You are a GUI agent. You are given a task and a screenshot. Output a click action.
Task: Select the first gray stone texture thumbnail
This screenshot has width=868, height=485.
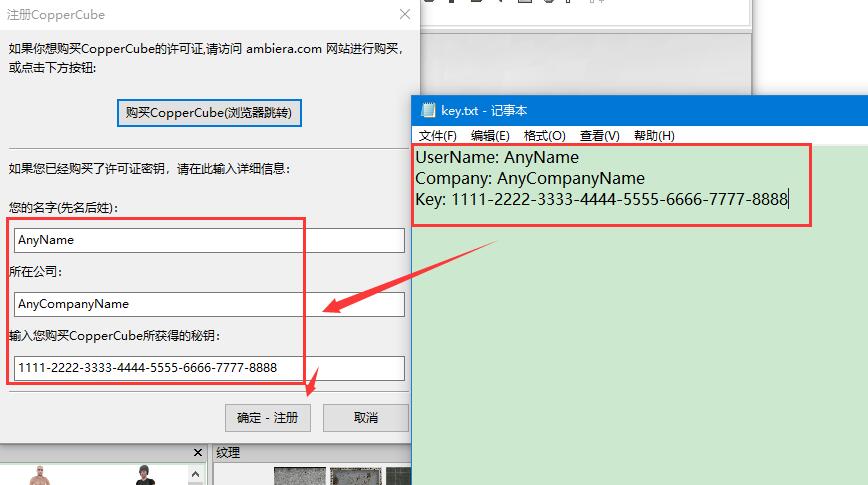click(x=299, y=476)
